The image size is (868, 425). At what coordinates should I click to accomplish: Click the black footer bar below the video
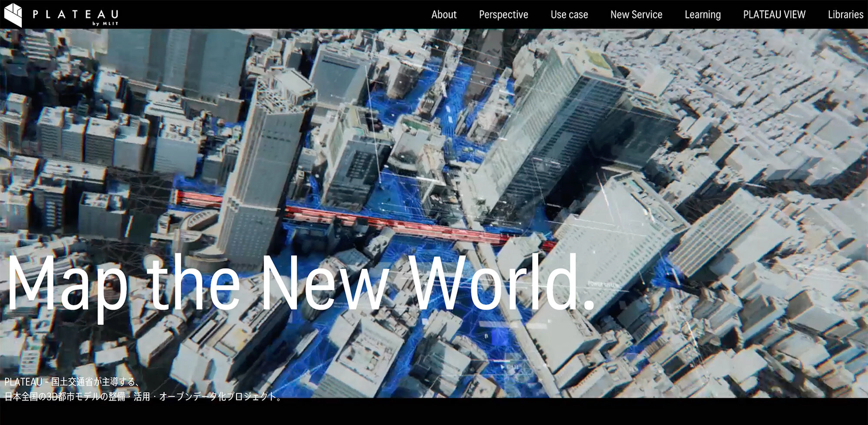click(x=434, y=412)
